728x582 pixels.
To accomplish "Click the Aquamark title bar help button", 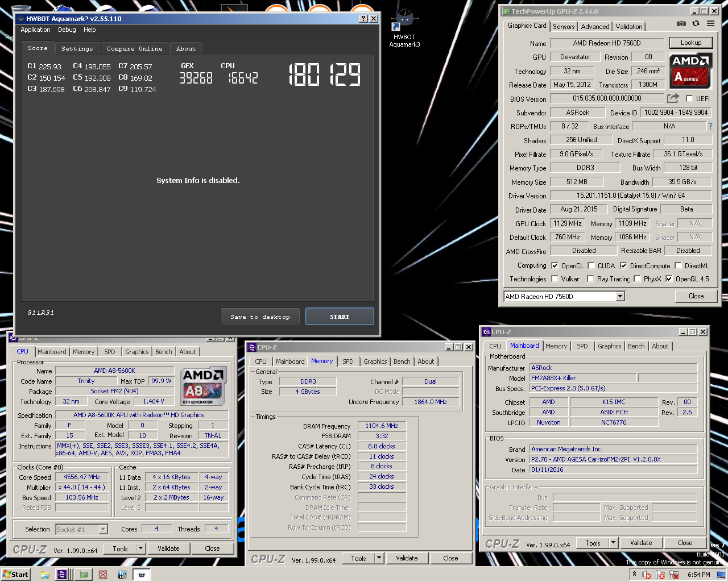I will (x=363, y=19).
